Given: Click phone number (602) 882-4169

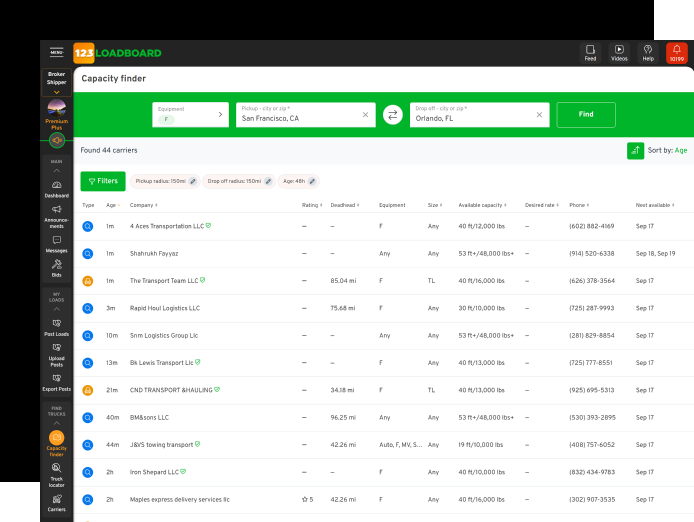Looking at the screenshot, I should coord(591,226).
